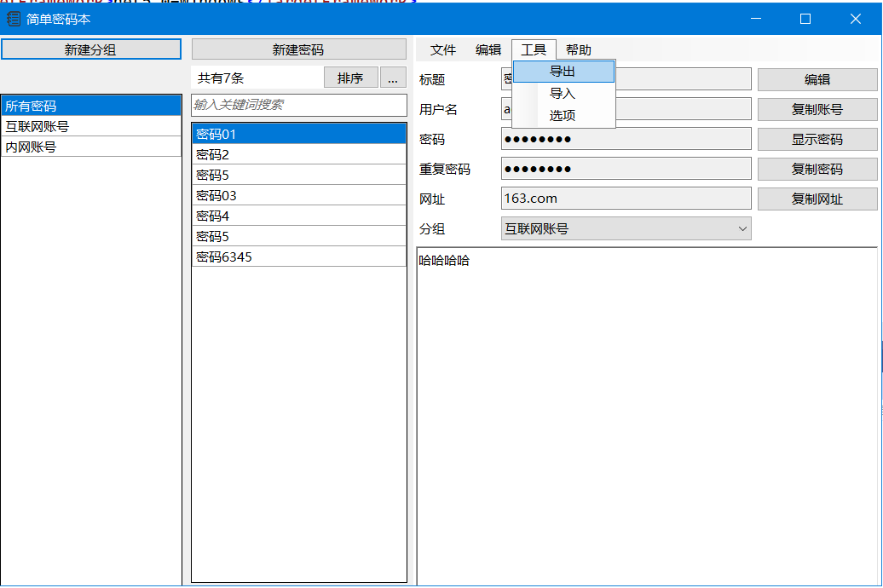Click the notebook app icon in title bar
The image size is (883, 588).
tap(14, 19)
